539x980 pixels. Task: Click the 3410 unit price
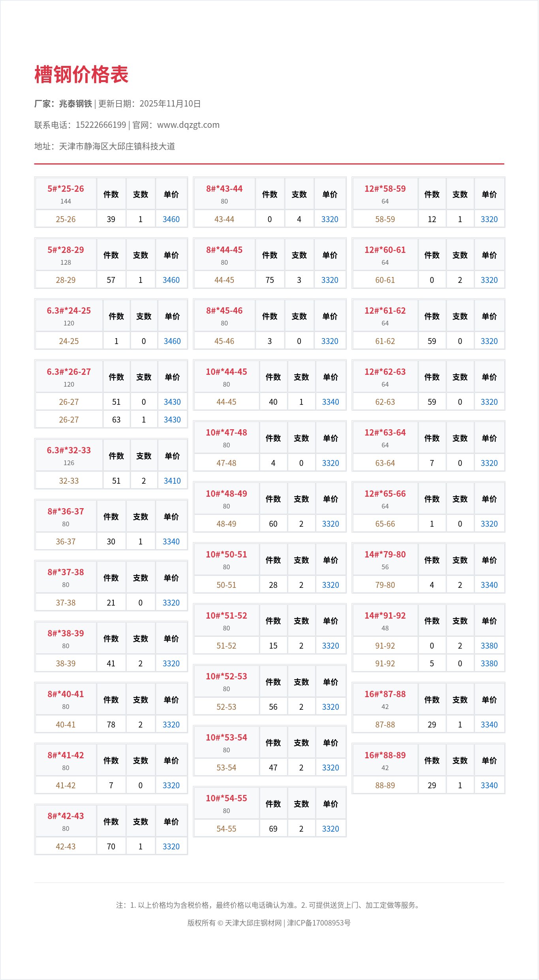point(172,481)
